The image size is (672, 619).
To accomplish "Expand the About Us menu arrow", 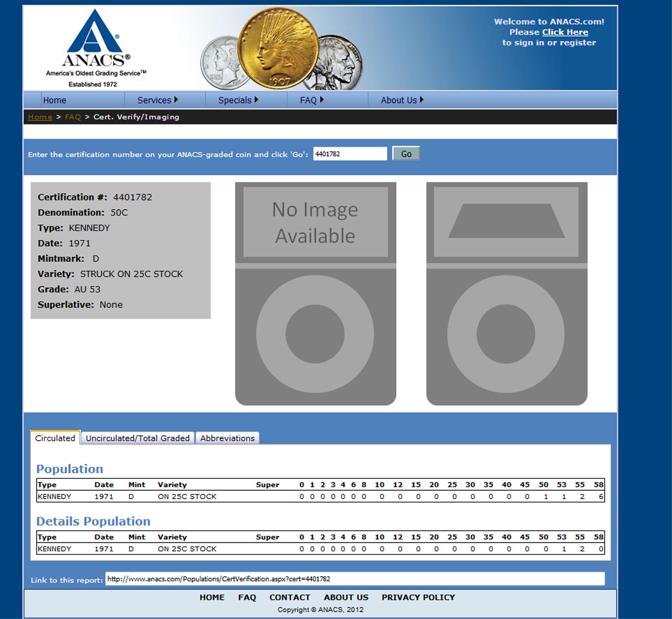I will click(x=422, y=100).
